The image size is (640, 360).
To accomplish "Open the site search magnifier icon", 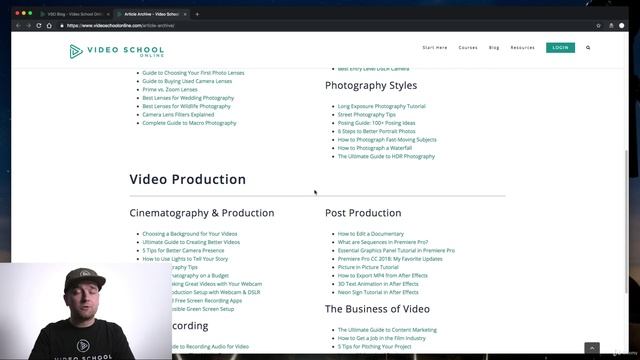I will [588, 48].
